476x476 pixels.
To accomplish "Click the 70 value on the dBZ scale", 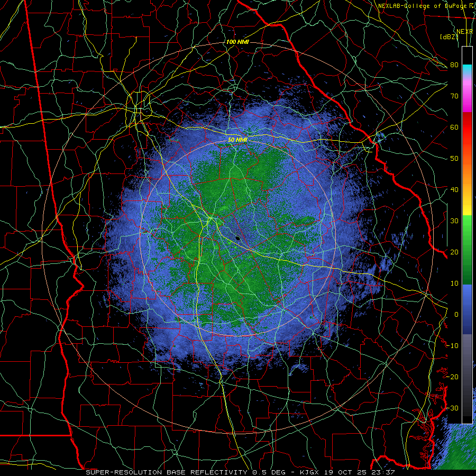I will coord(454,96).
